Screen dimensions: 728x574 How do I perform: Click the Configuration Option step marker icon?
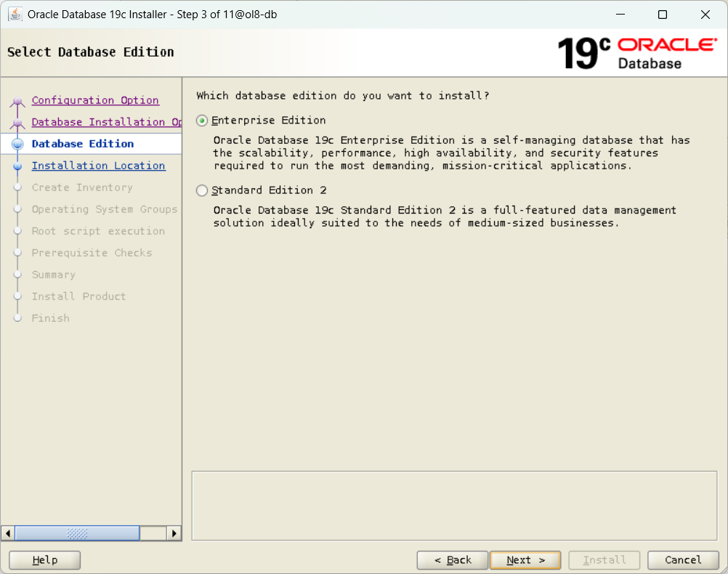[17, 101]
